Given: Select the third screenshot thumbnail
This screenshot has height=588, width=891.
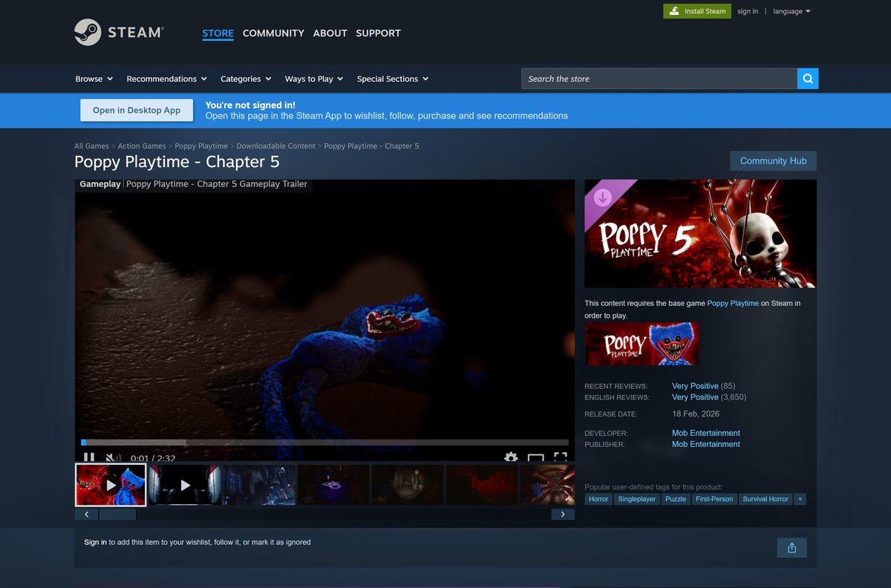Looking at the screenshot, I should click(259, 485).
